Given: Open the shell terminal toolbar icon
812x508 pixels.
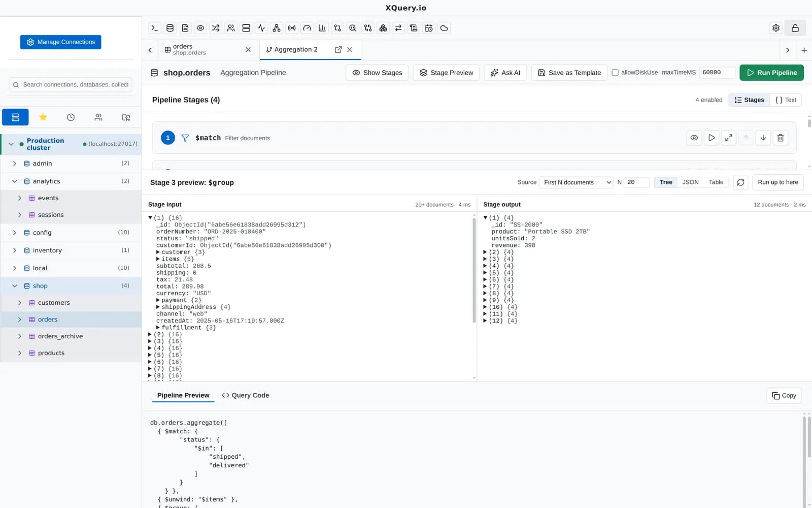Looking at the screenshot, I should pyautogui.click(x=155, y=28).
